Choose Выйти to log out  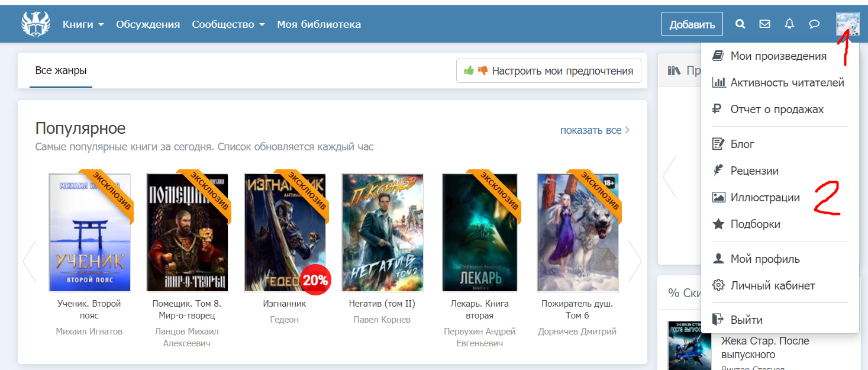pos(746,320)
